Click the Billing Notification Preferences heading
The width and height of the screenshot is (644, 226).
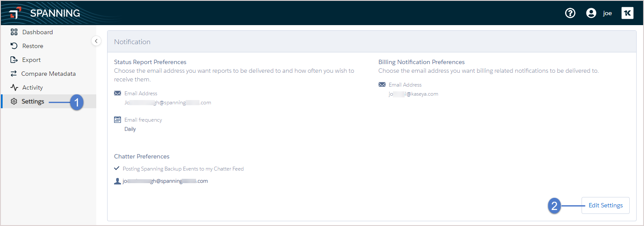[x=422, y=62]
